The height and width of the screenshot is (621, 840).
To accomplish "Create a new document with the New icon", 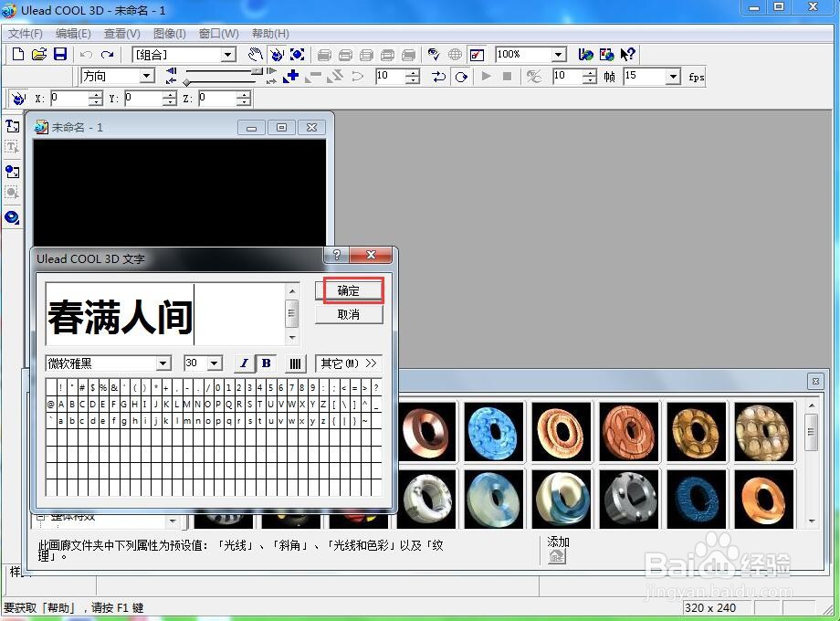I will pos(17,54).
